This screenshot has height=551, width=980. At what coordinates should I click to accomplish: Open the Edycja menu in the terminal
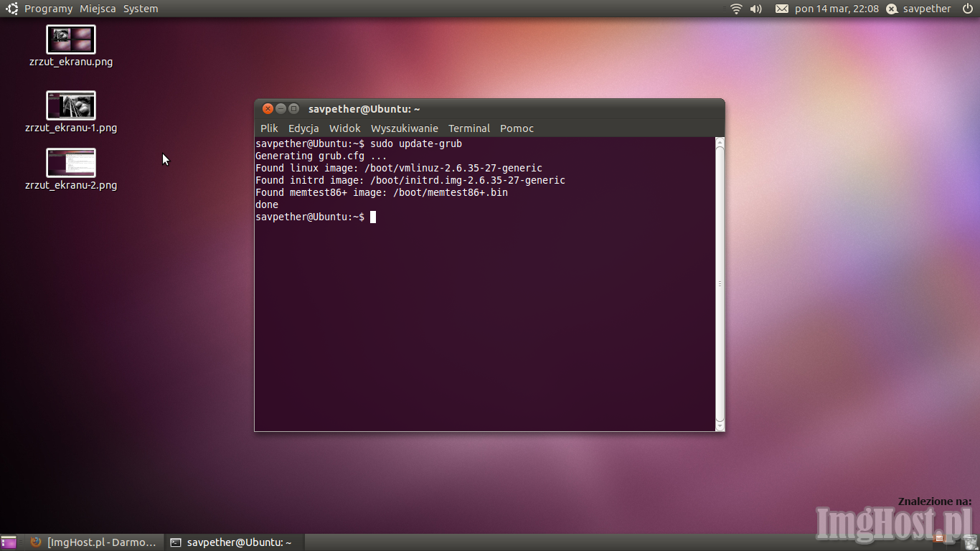click(303, 128)
